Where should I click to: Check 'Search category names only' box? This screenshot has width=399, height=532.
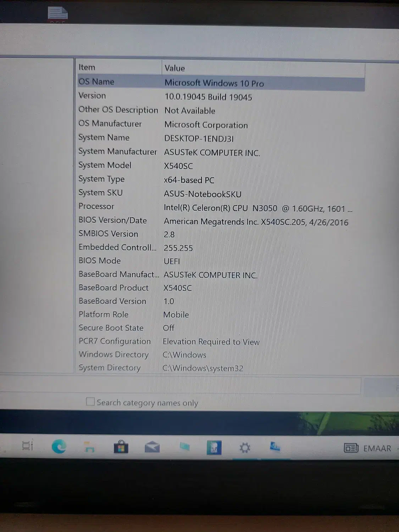coord(90,401)
